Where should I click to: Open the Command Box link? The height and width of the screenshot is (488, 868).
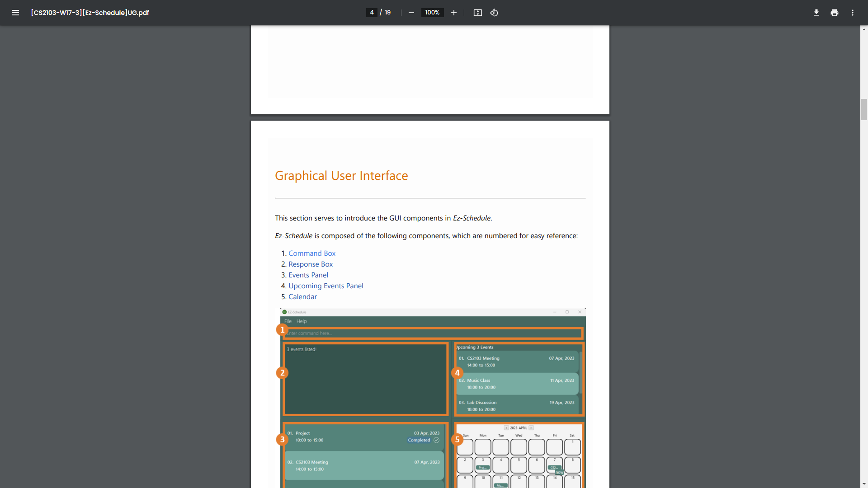312,253
